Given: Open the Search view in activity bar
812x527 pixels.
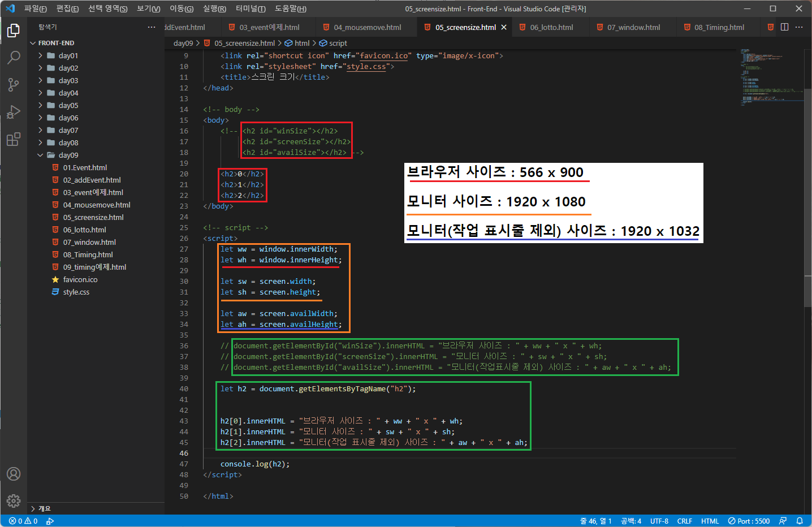Looking at the screenshot, I should tap(14, 57).
